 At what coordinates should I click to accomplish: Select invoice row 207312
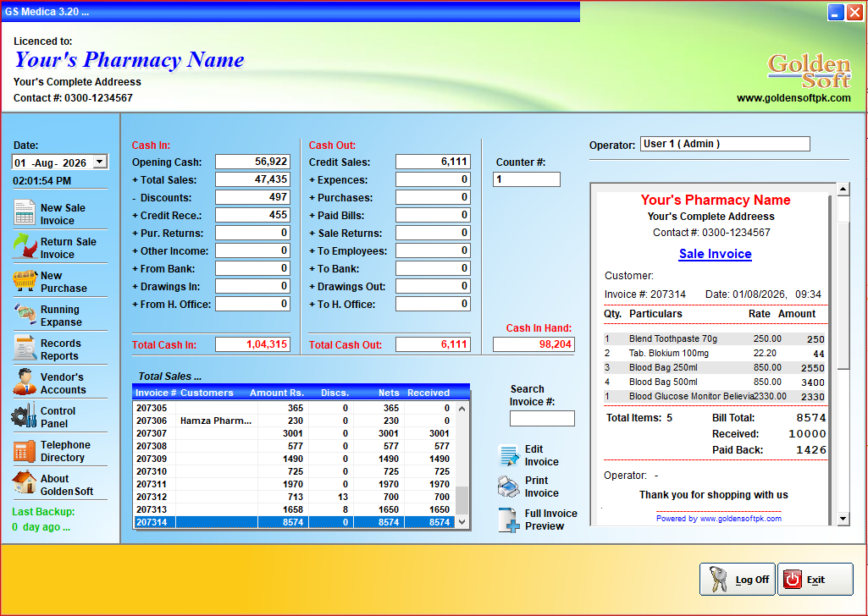coord(295,497)
